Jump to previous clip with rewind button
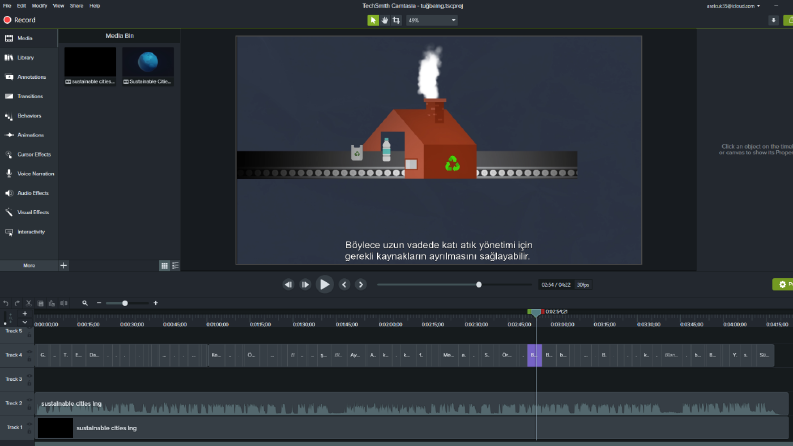This screenshot has height=446, width=793. point(288,285)
